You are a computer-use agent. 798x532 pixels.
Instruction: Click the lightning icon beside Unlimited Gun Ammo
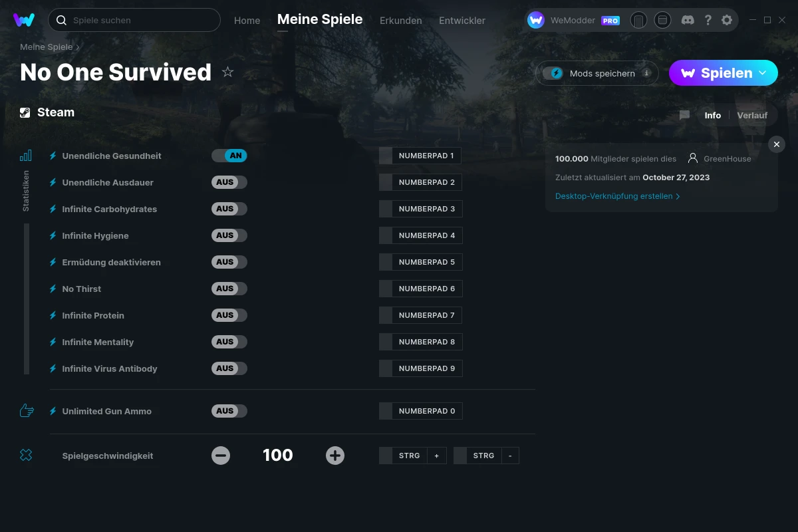click(53, 411)
